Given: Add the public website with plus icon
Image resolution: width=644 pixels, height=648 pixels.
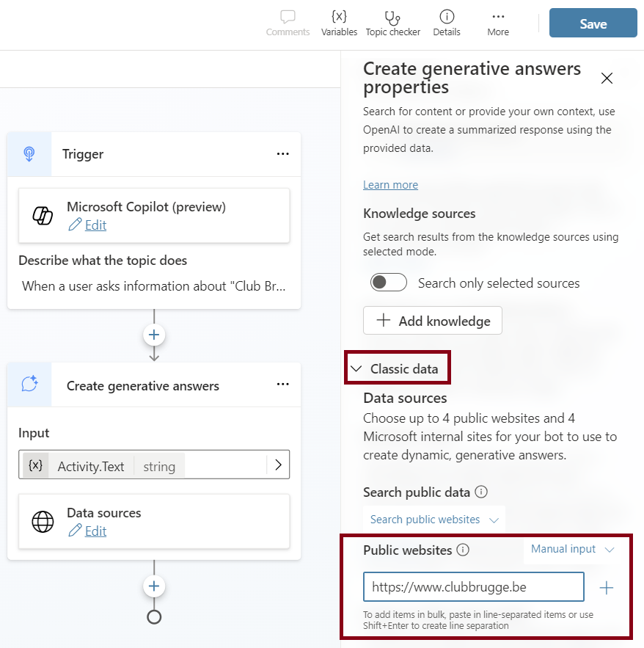Looking at the screenshot, I should [607, 587].
